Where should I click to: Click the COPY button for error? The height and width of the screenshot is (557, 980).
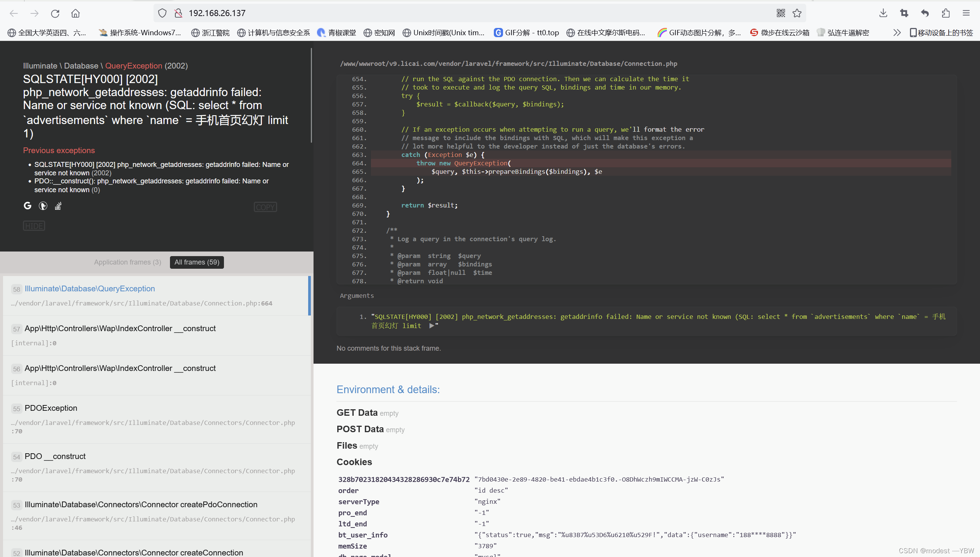[x=265, y=207]
